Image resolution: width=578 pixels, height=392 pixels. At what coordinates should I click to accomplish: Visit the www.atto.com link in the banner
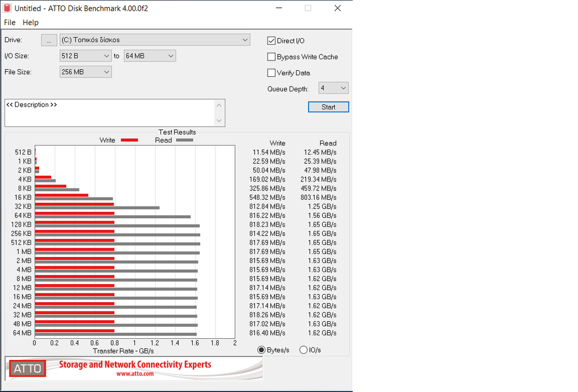(x=135, y=374)
